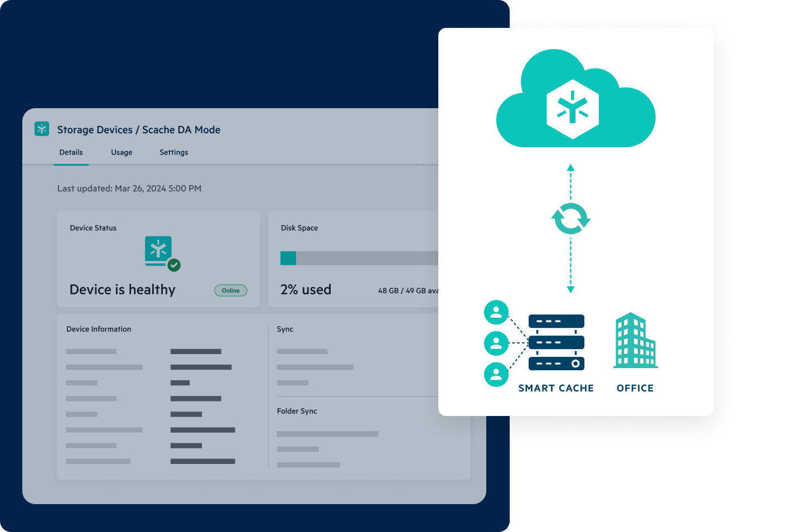Expand the Folder Sync section
The height and width of the screenshot is (532, 803).
click(297, 411)
